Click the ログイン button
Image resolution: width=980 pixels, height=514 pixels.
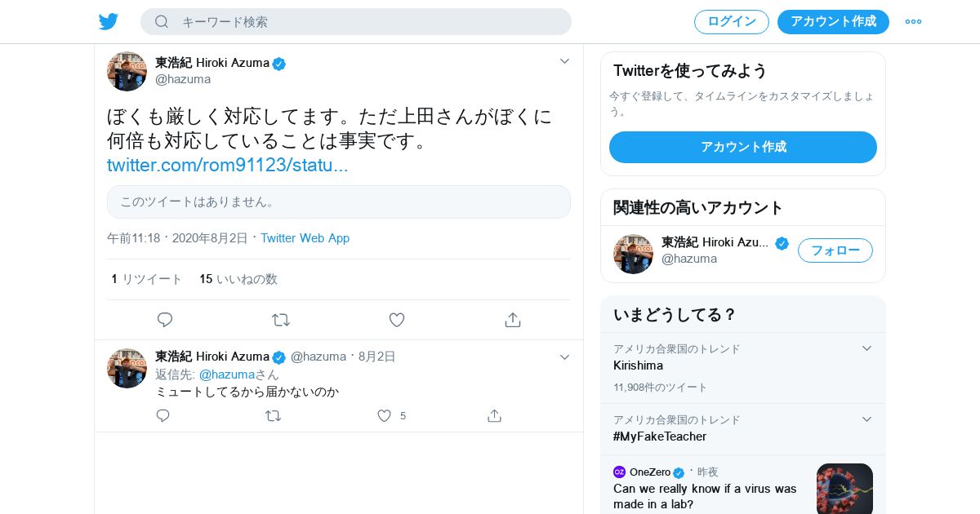click(731, 22)
